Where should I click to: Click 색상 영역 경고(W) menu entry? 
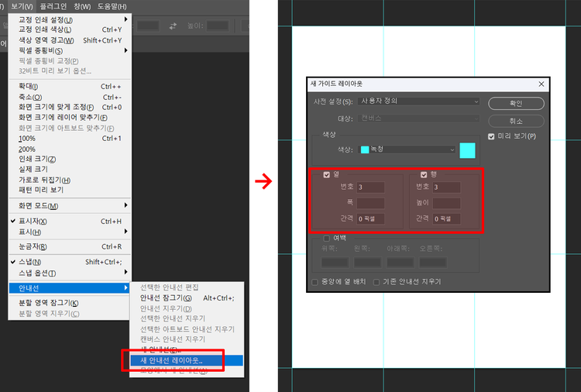pyautogui.click(x=69, y=40)
